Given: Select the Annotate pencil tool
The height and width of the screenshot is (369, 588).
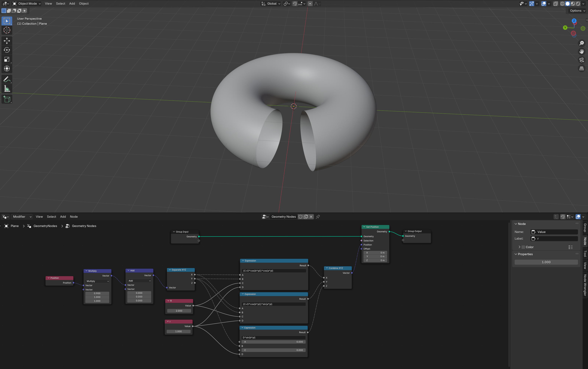Looking at the screenshot, I should [7, 79].
